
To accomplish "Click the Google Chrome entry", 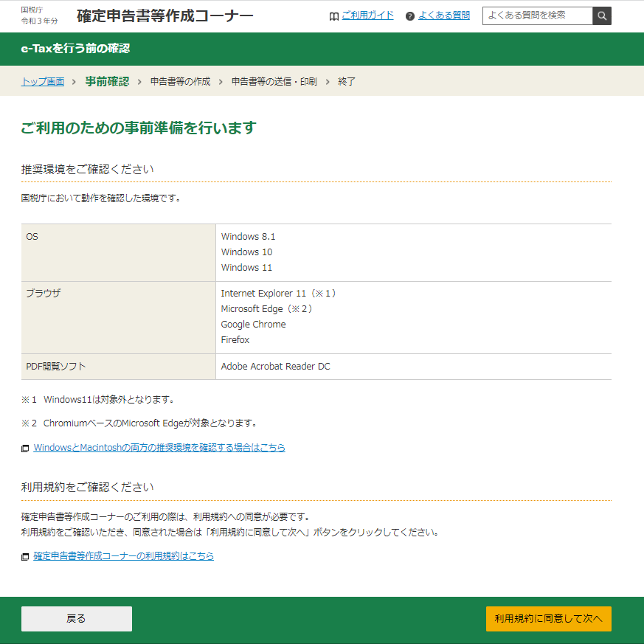I will pos(254,325).
